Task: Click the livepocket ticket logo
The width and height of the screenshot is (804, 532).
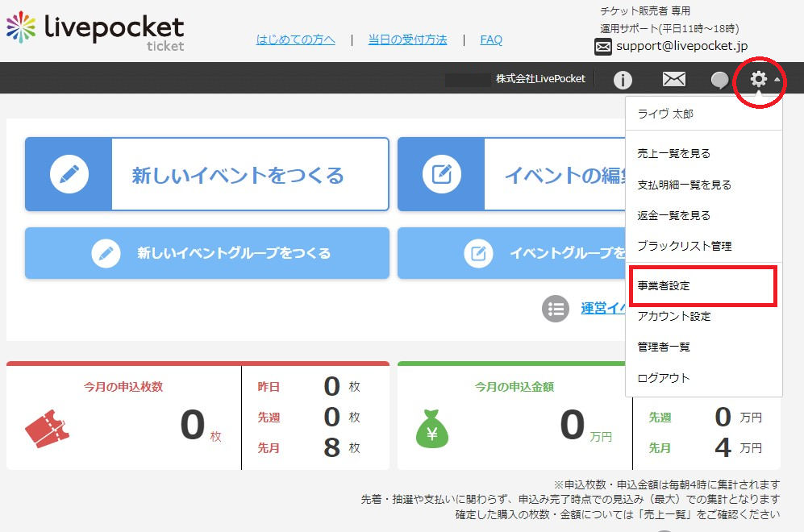Action: pos(89,31)
